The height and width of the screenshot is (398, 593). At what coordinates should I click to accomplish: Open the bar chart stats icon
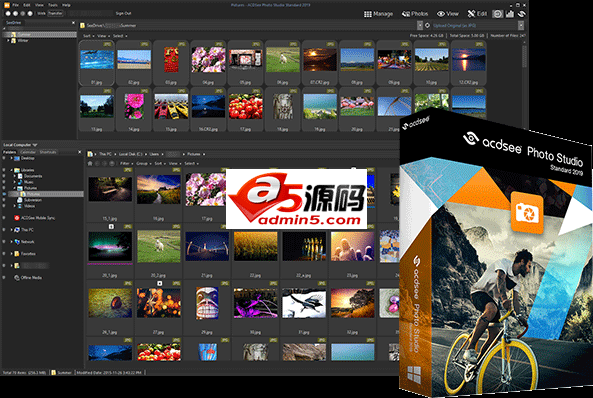click(x=509, y=14)
